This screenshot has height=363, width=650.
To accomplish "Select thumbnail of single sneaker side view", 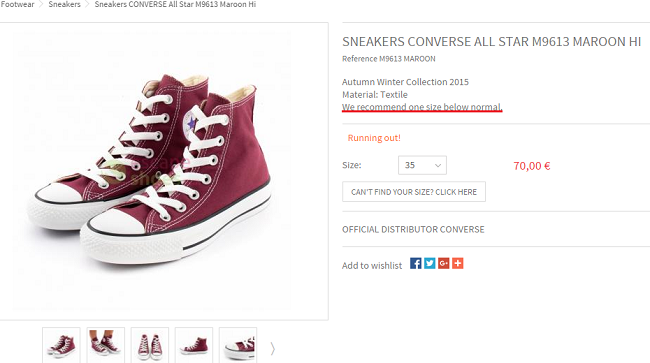I will tap(194, 346).
